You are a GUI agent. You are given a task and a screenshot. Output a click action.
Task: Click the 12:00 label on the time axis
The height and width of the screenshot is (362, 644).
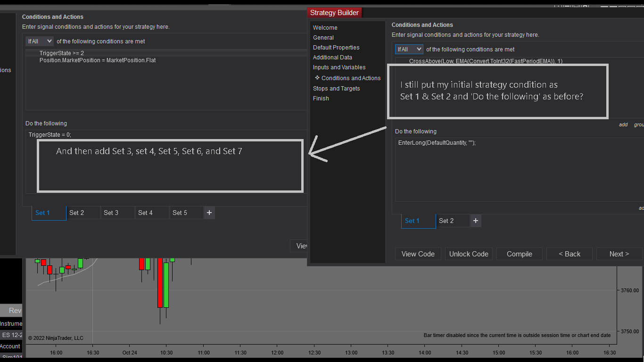[x=277, y=353]
